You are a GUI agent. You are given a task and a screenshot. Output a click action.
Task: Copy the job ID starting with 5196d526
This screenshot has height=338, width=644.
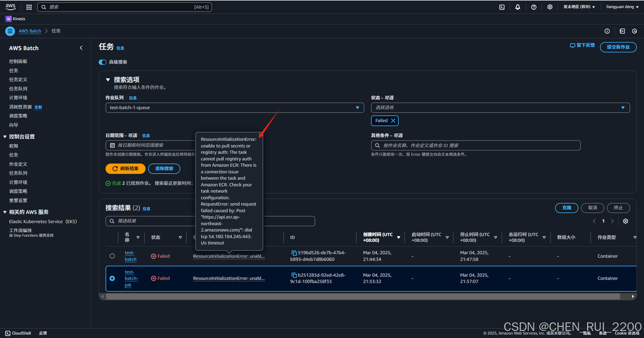click(294, 253)
